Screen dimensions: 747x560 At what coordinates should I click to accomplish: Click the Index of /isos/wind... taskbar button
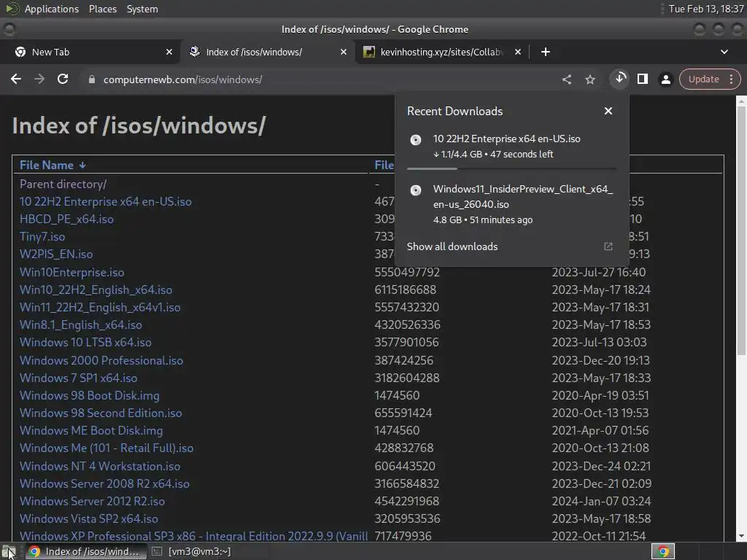pos(85,551)
